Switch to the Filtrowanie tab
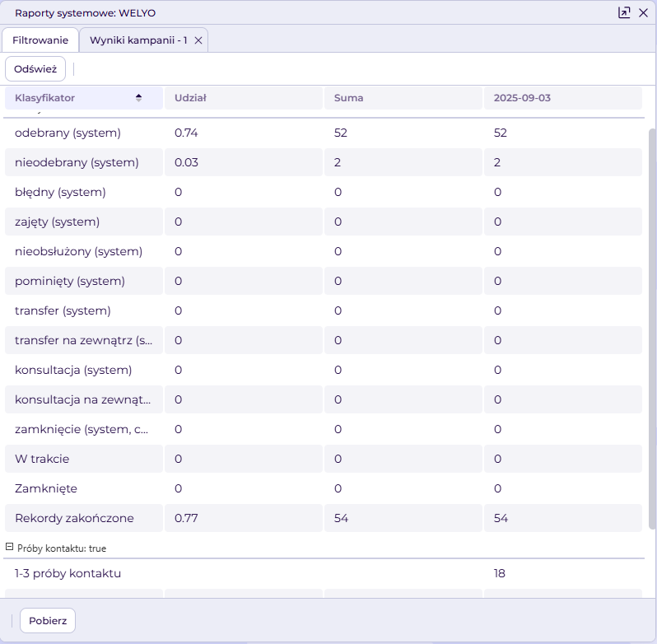Image resolution: width=657 pixels, height=644 pixels. tap(40, 40)
